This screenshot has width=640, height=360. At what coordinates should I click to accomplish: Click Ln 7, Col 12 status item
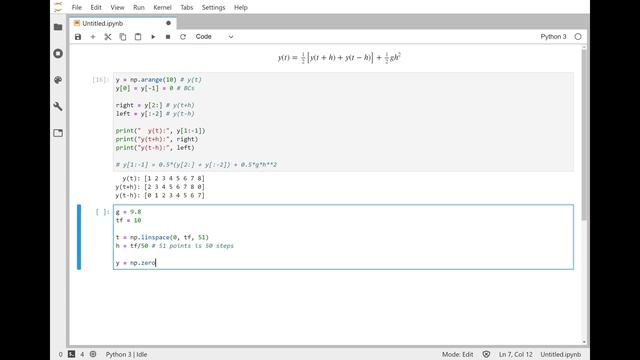coord(516,354)
